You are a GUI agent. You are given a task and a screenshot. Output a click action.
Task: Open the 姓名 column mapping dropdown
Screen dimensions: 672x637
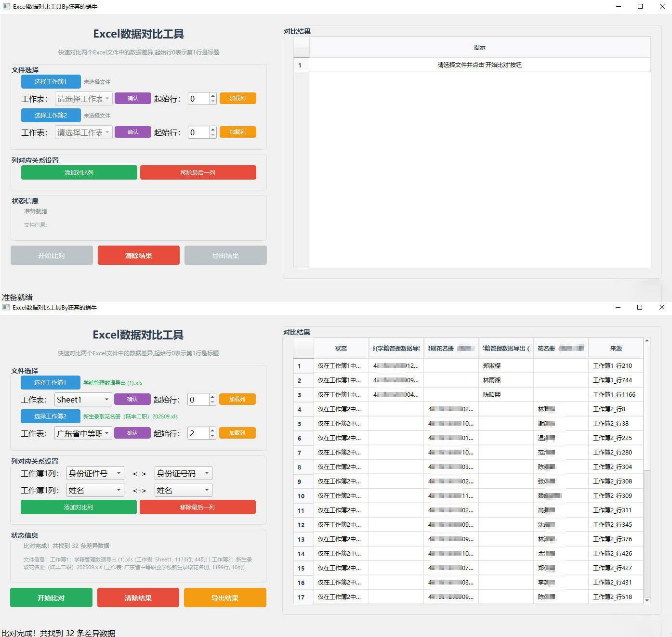click(x=94, y=490)
